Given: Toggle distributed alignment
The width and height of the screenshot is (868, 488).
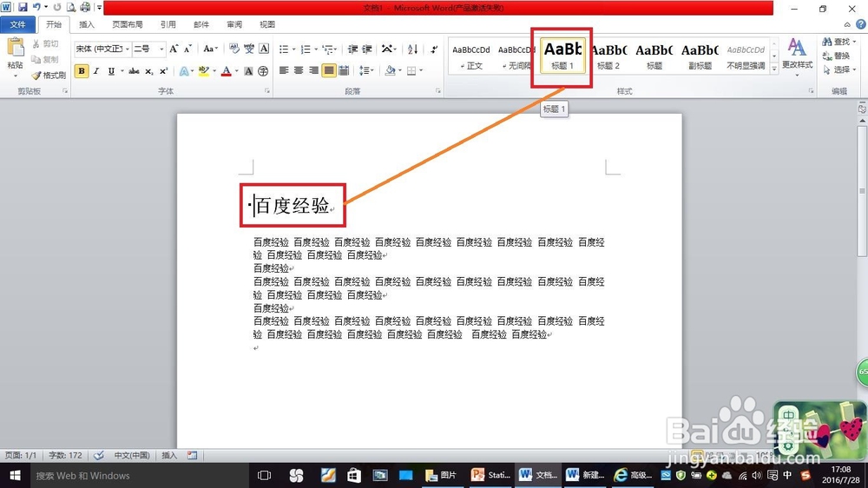Looking at the screenshot, I should point(344,70).
